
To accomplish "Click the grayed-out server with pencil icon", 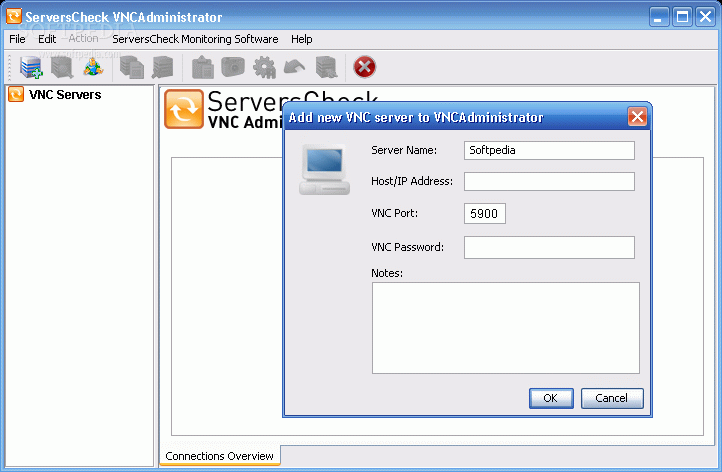I will pyautogui.click(x=163, y=67).
